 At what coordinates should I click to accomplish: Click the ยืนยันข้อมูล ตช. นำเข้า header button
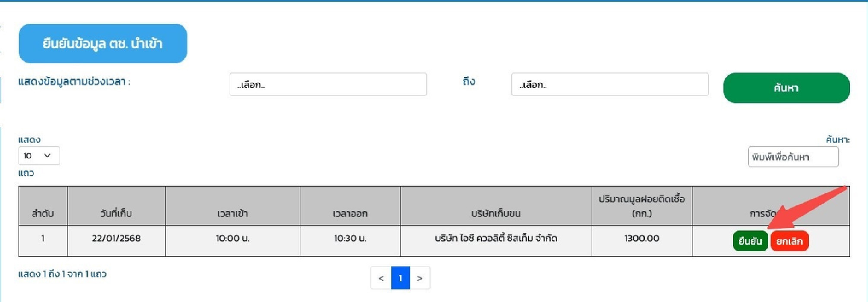pos(103,44)
